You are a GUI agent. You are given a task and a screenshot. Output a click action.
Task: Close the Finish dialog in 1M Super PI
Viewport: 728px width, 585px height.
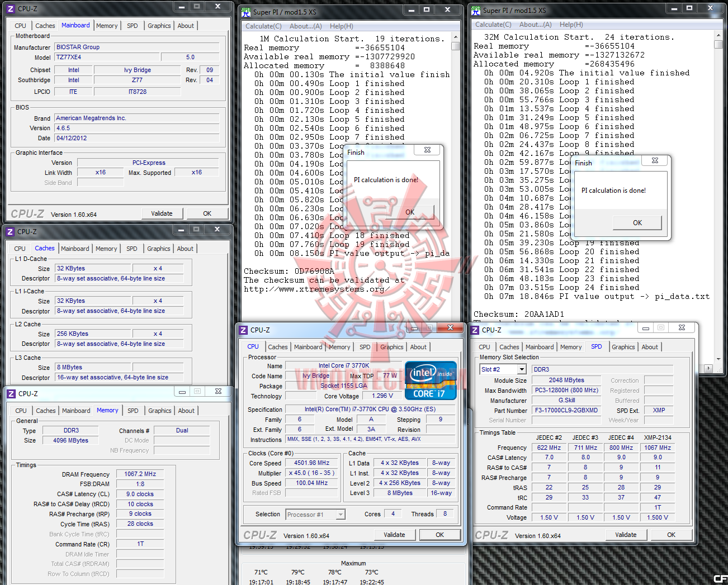427,150
